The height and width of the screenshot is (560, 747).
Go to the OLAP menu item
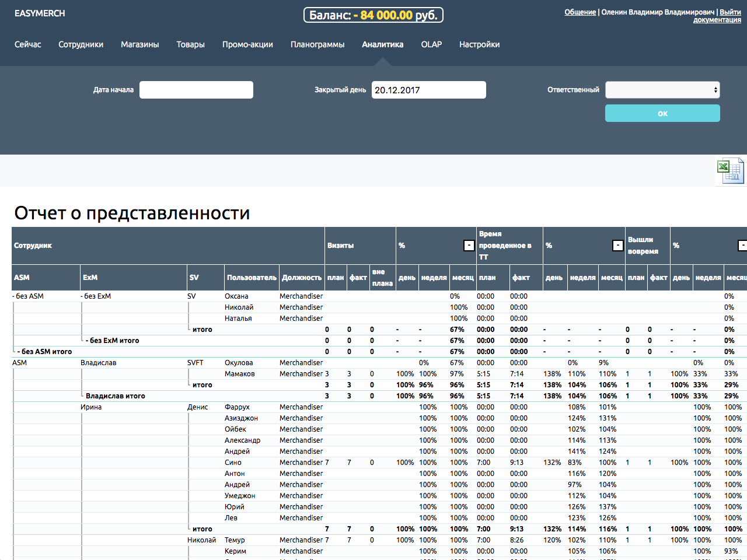431,44
